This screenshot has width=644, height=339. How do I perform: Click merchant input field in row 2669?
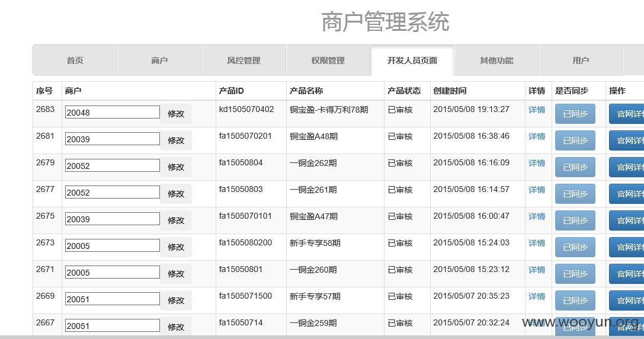point(112,299)
